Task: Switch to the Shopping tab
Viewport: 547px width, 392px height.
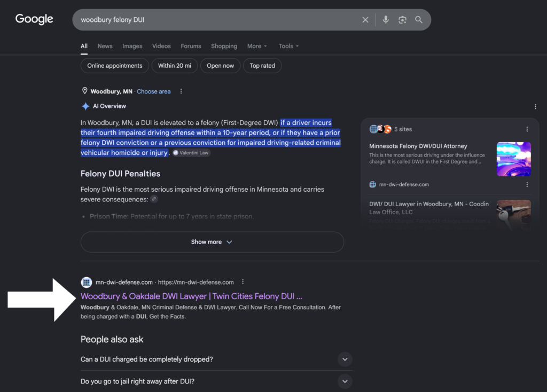Action: (x=224, y=46)
